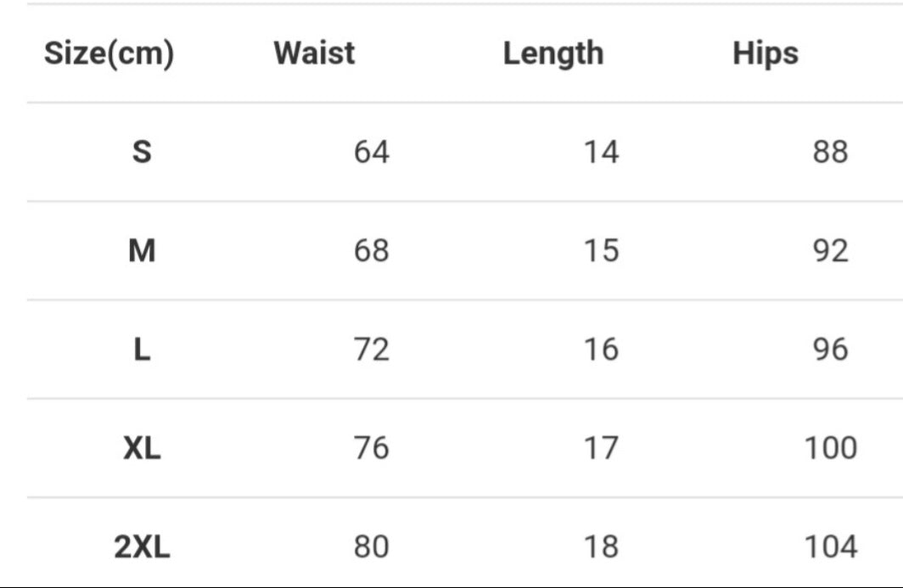Screen dimensions: 903x588
Task: Select the S size row label
Action: coord(142,153)
